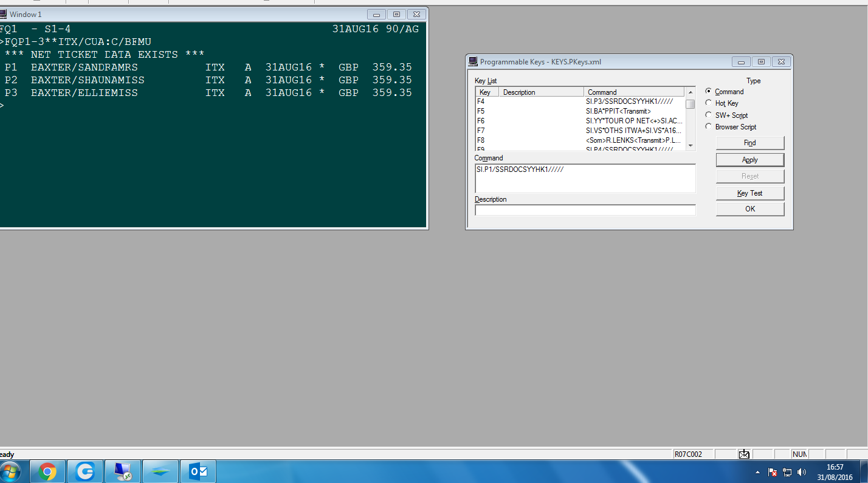Select the F7 SI.VS*OTHS row
868x483 pixels.
580,131
